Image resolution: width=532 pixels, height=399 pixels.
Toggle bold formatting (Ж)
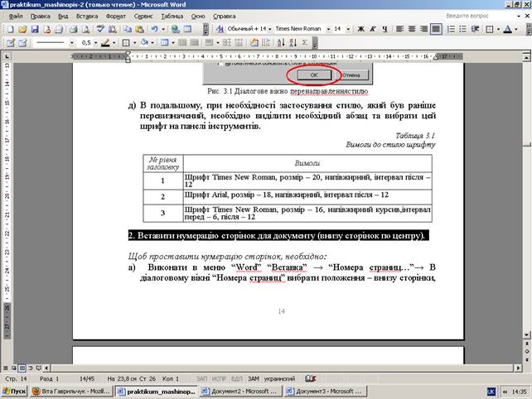360,29
